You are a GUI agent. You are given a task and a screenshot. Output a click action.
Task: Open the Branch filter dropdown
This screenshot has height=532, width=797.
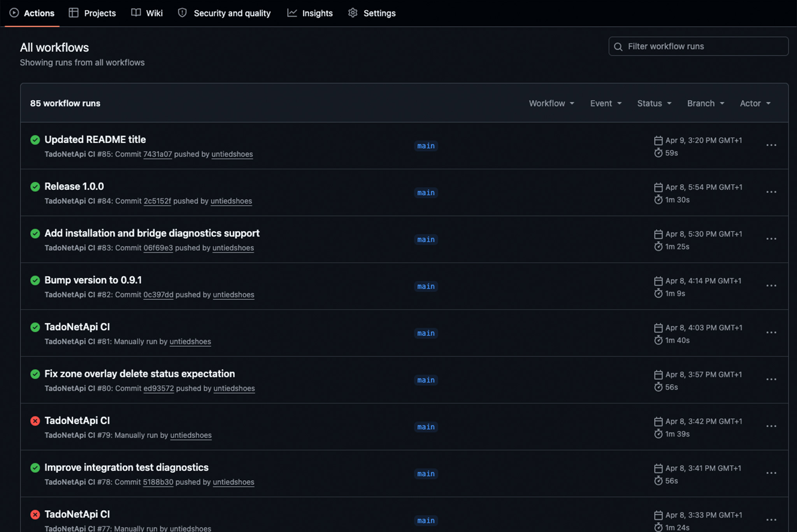coord(705,103)
